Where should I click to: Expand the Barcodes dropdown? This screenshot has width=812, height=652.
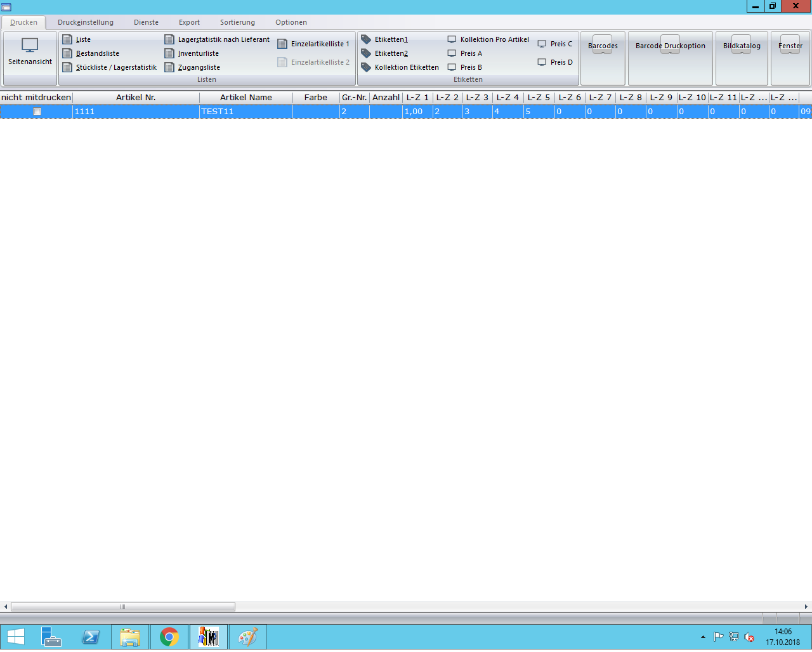tap(603, 46)
